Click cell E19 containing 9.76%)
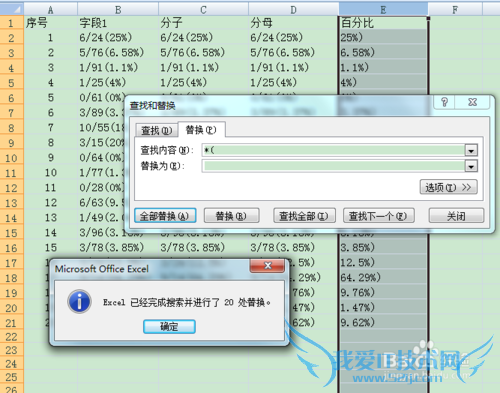This screenshot has height=393, width=500. 383,292
